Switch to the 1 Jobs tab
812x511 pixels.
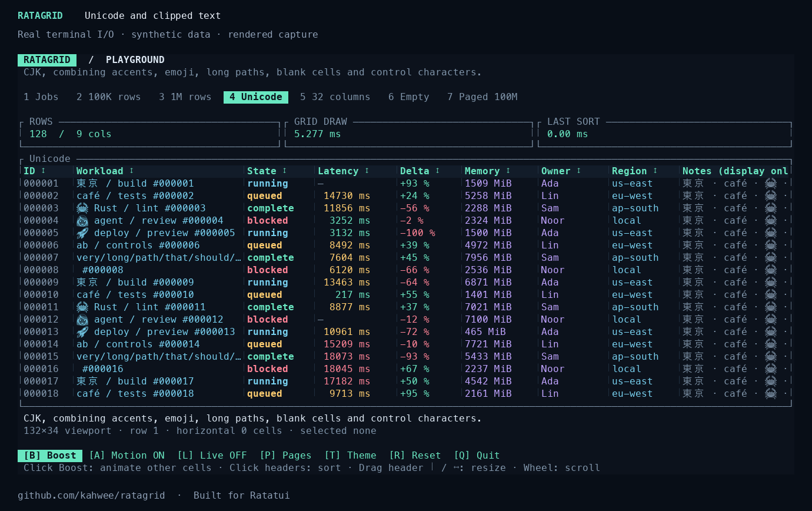pos(41,97)
